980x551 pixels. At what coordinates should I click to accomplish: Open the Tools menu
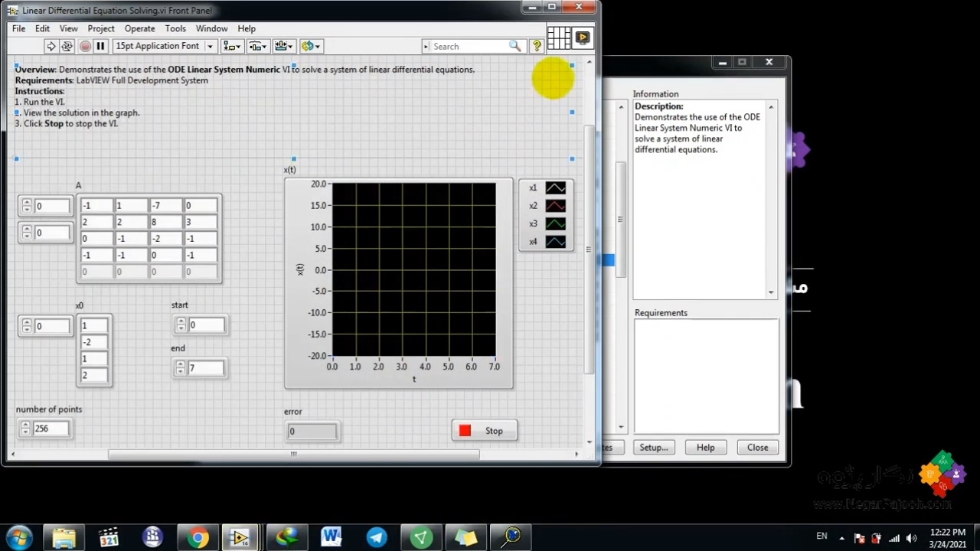(x=175, y=28)
